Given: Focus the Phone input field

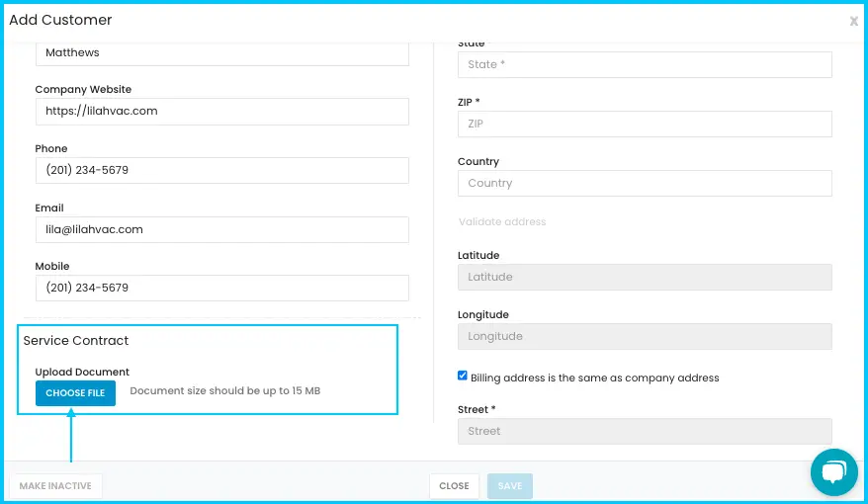Looking at the screenshot, I should pyautogui.click(x=222, y=170).
